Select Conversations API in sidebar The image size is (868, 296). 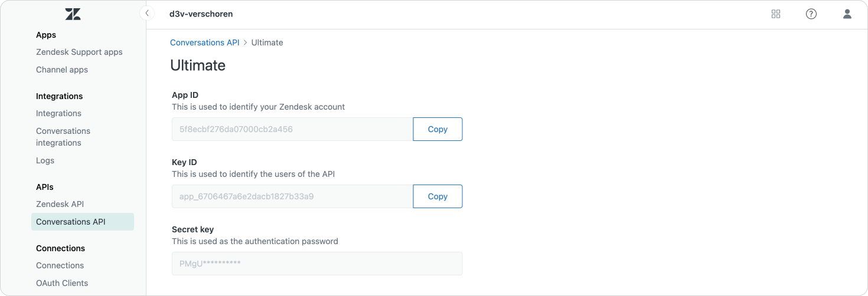coord(71,222)
